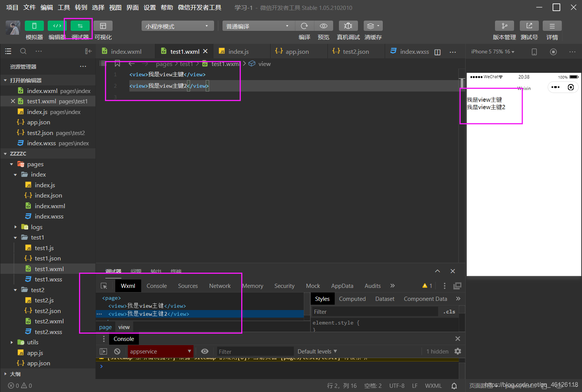
Task: Open test1.js in file tree
Action: point(44,248)
